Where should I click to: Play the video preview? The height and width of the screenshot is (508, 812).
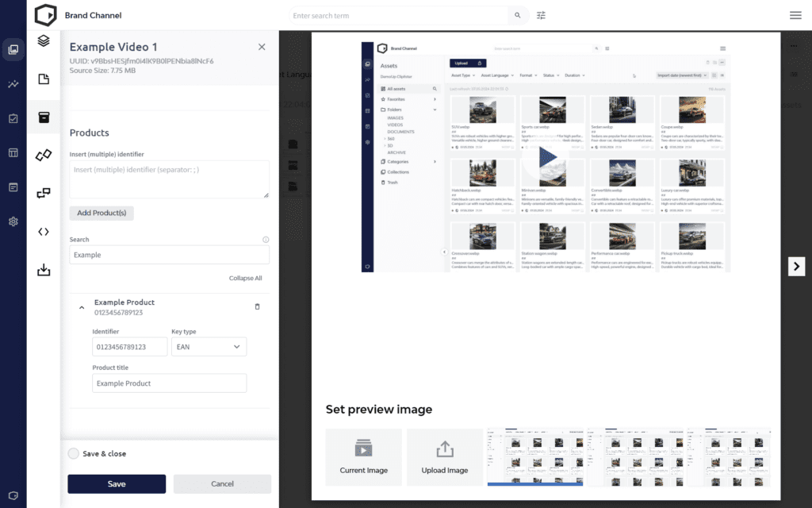546,158
